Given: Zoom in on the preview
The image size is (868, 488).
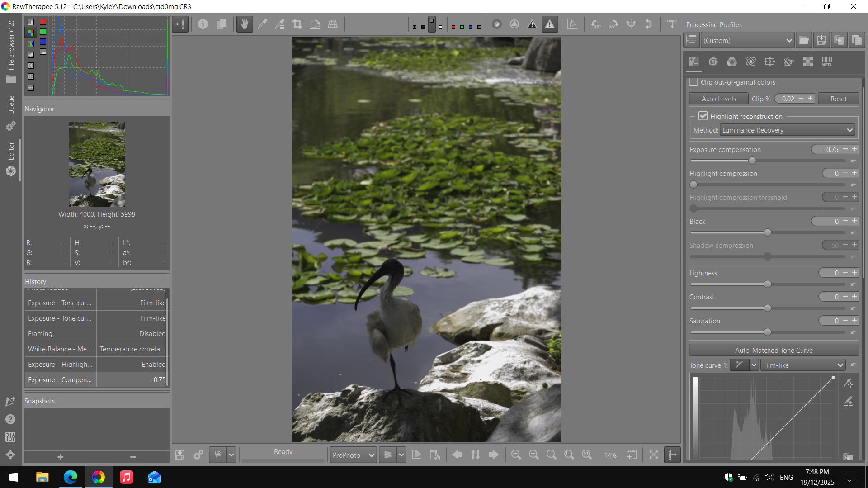Looking at the screenshot, I should (x=533, y=455).
